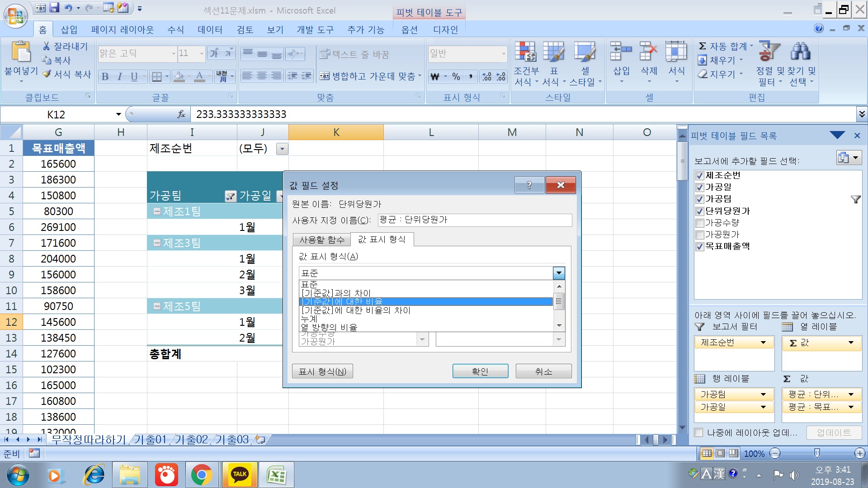Click the 표시 형식 number format button
The image size is (868, 488).
pos(322,371)
